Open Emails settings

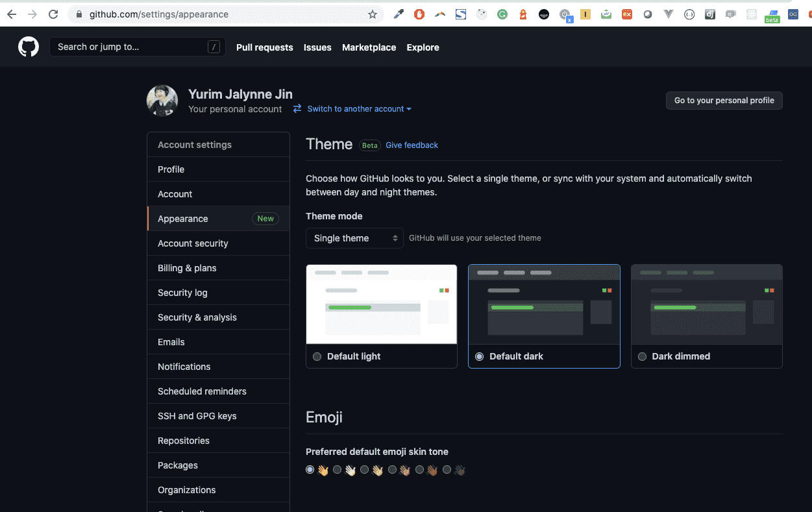[x=218, y=342]
